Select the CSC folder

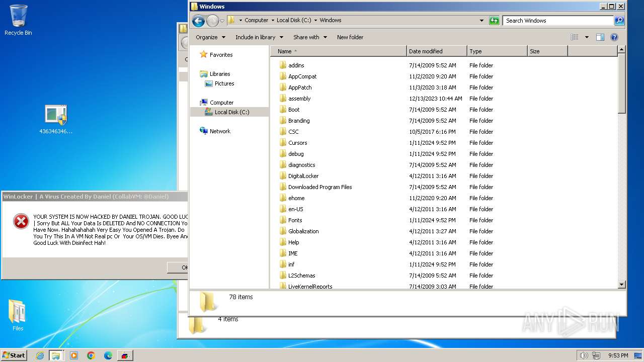coord(293,132)
